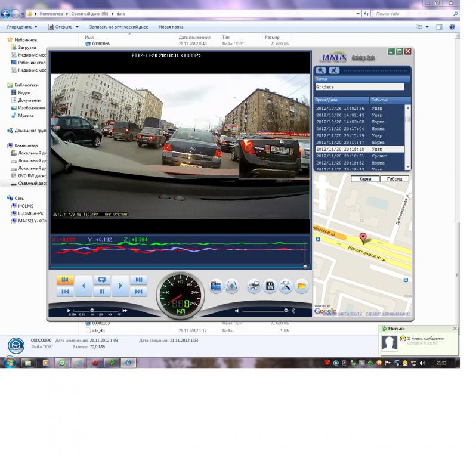Open settings via hammer and wrench icon
This screenshot has width=476, height=458.
286,286
